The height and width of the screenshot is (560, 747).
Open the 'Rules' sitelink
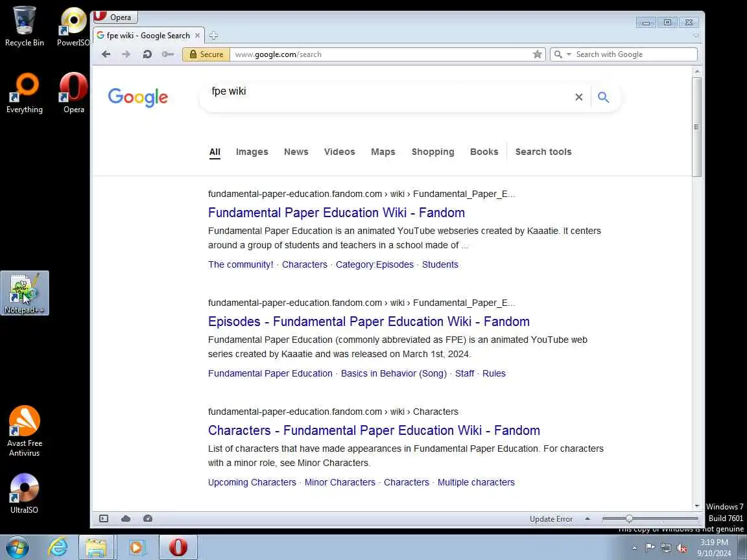point(494,374)
